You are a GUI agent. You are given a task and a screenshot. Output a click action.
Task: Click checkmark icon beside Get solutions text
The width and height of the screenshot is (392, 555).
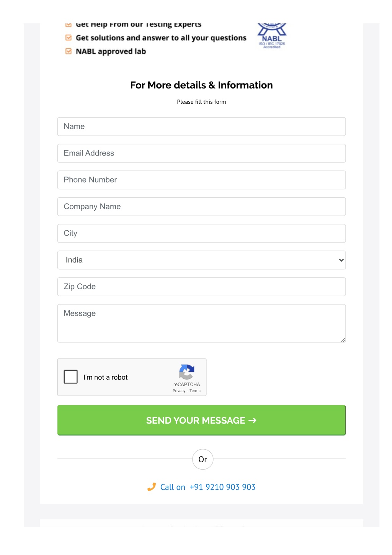coord(69,38)
